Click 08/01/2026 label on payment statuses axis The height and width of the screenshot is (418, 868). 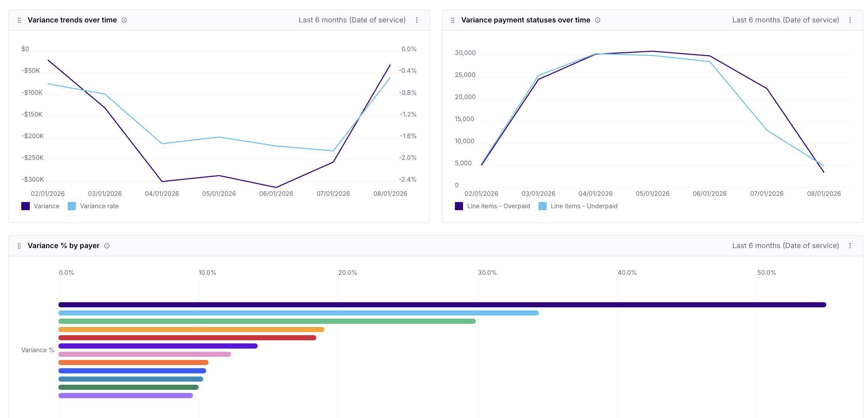tap(824, 194)
